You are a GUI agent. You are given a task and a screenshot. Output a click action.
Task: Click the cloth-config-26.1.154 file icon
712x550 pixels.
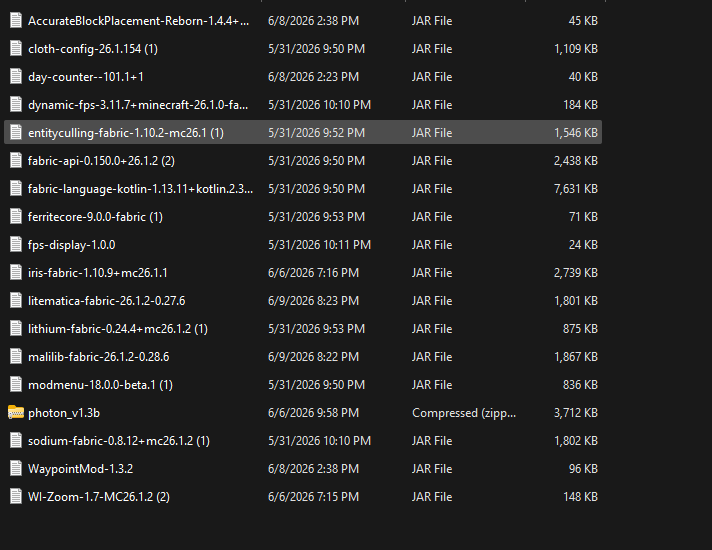tap(16, 49)
